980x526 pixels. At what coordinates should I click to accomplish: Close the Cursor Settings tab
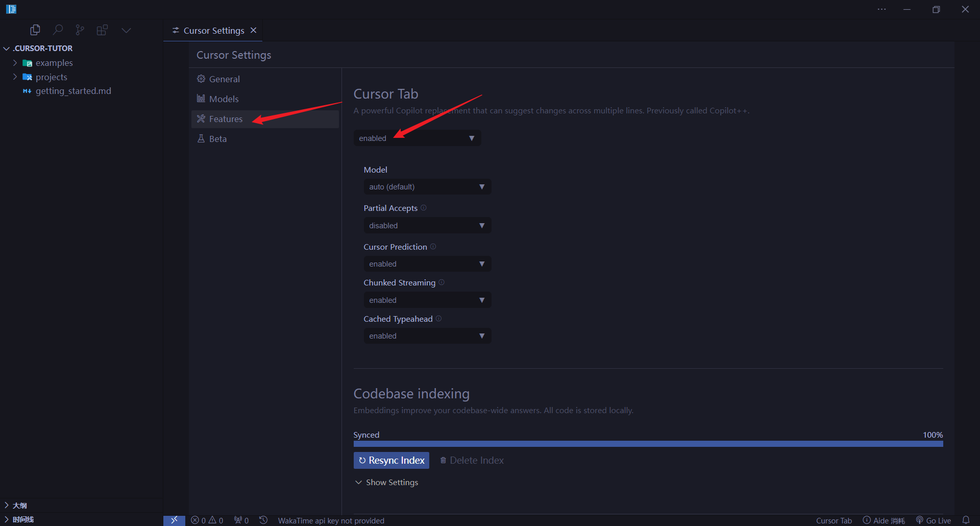[x=253, y=31]
